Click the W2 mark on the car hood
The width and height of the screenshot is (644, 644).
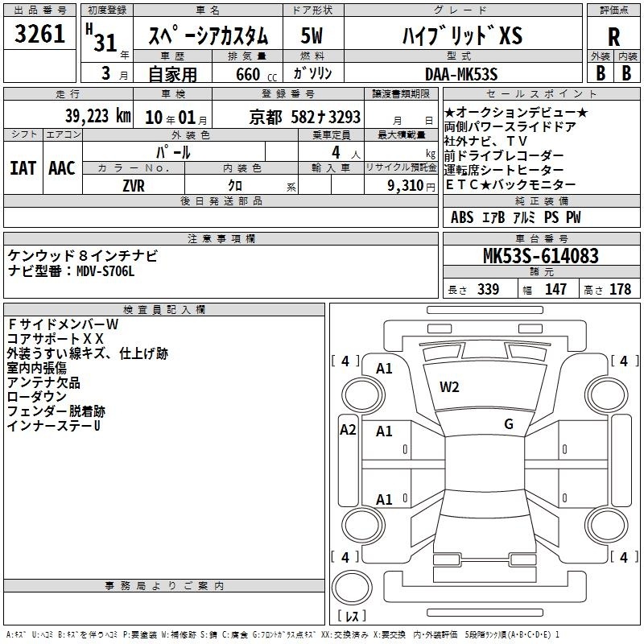click(449, 387)
